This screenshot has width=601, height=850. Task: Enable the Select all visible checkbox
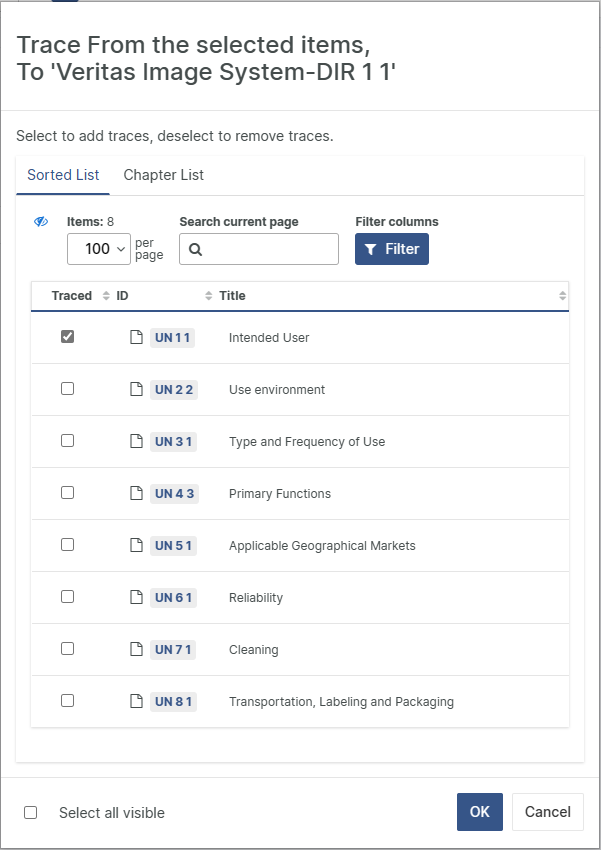coord(31,813)
